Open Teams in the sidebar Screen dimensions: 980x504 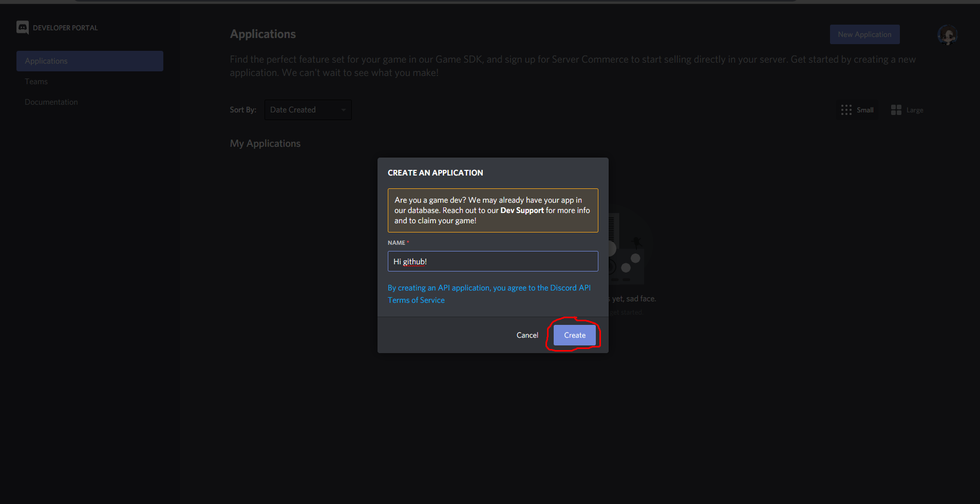(36, 82)
